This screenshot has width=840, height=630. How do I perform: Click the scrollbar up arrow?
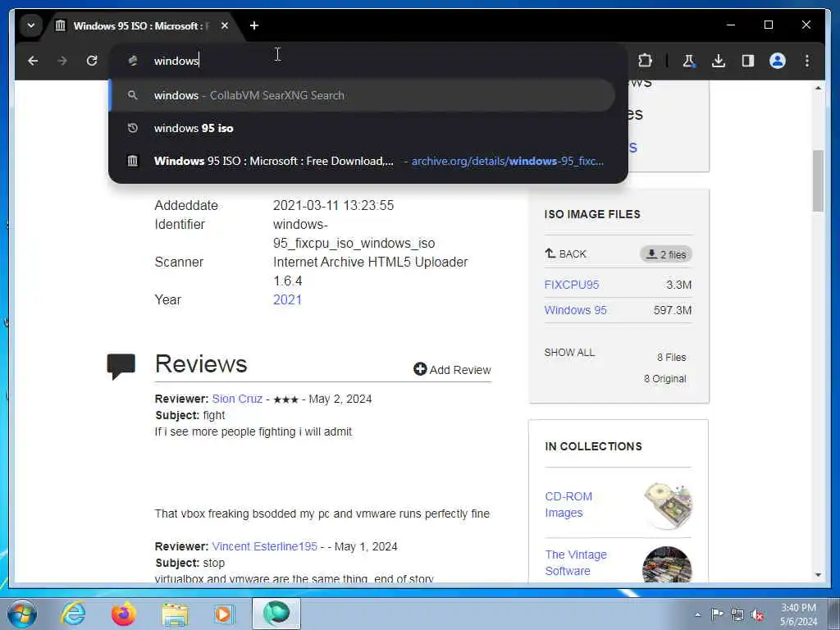tap(818, 87)
